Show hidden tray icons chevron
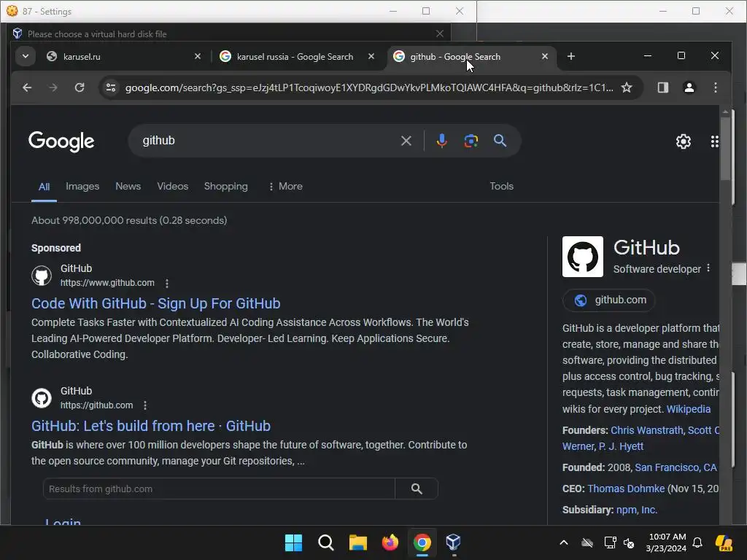Viewport: 747px width, 560px height. (x=564, y=542)
